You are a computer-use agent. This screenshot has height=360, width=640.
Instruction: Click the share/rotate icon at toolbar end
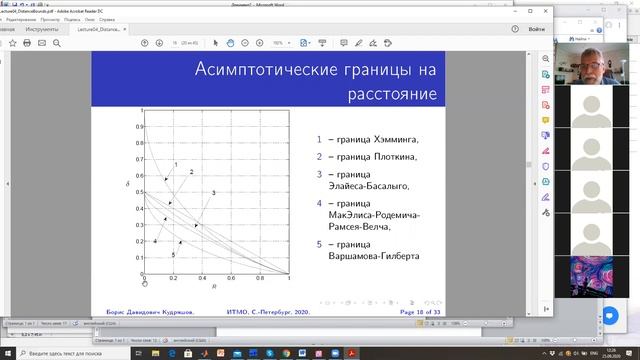(388, 43)
